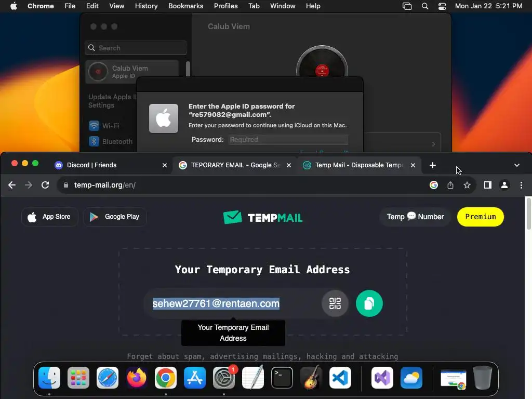Screen dimensions: 532x399
Task: Open Control Center in menu bar
Action: [x=442, y=6]
